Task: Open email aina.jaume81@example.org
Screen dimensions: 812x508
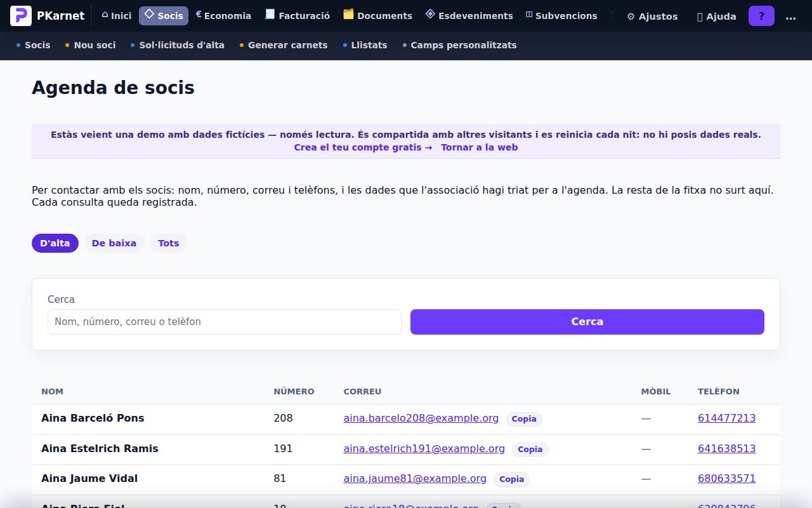Action: (x=415, y=478)
